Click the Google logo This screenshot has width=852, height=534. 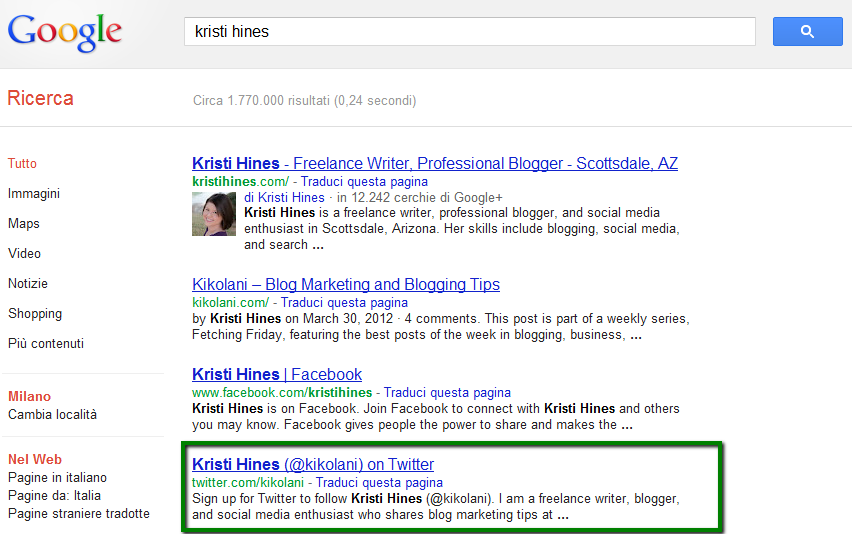65,32
